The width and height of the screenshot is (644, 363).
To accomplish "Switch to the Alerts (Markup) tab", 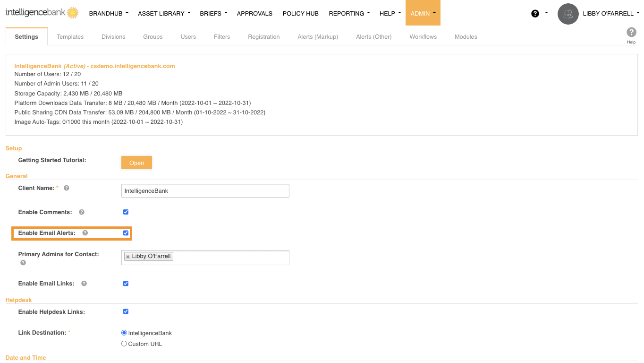I will 318,37.
